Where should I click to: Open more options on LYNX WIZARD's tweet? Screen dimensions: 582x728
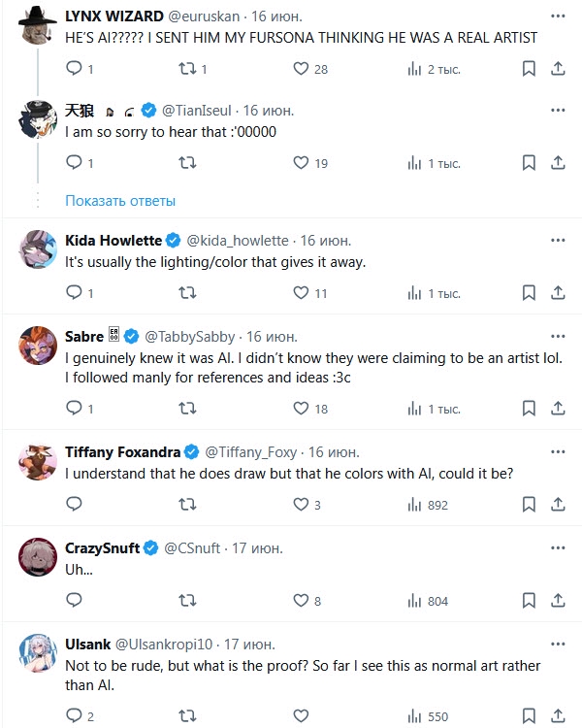(558, 16)
